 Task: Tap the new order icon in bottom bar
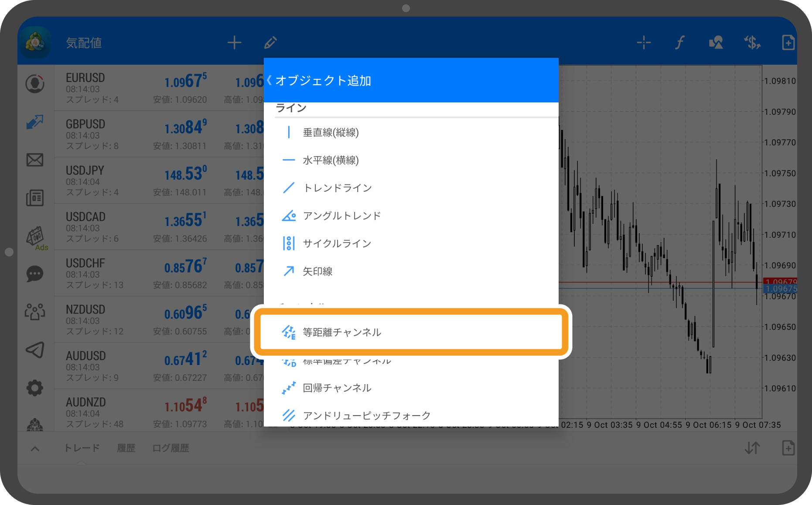tap(788, 448)
